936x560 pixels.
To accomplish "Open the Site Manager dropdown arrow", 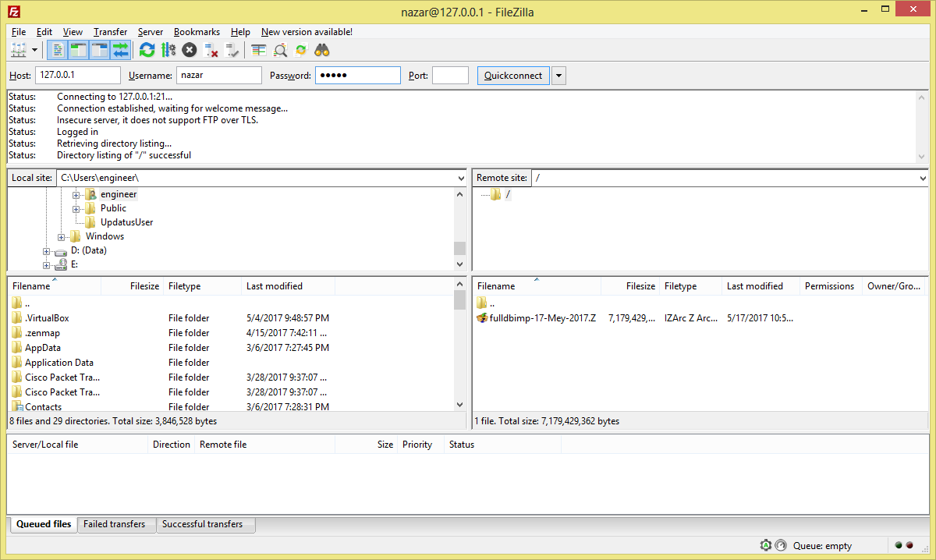I will coord(35,50).
